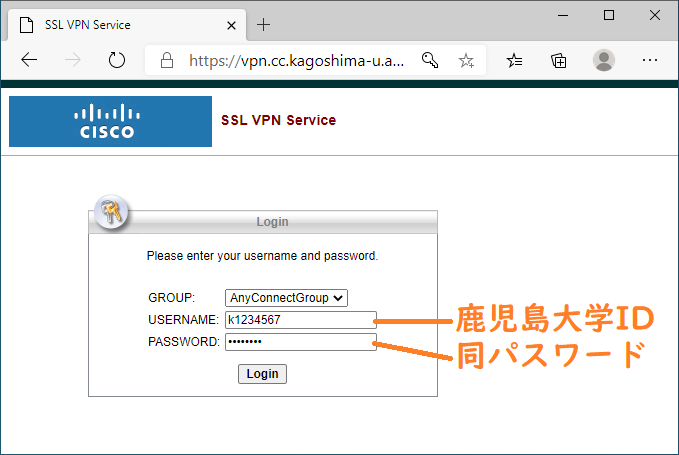Viewport: 679px width, 455px height.
Task: Open the user profile avatar
Action: [604, 60]
